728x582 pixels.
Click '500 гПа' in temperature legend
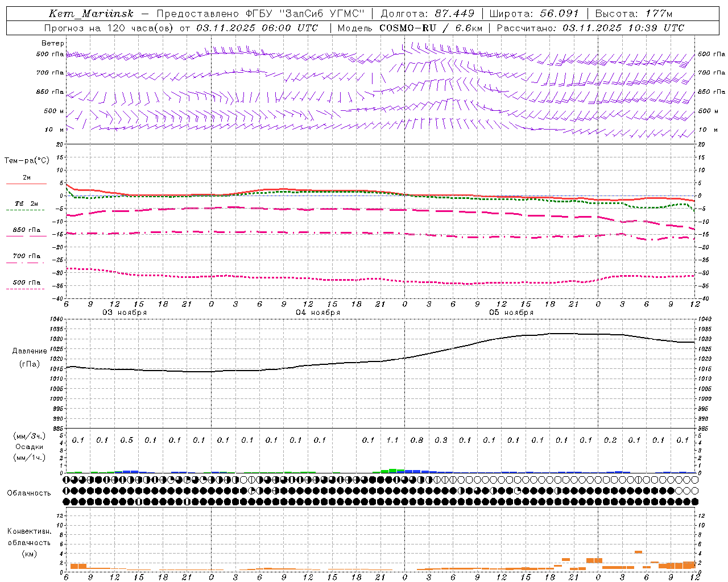click(x=27, y=282)
